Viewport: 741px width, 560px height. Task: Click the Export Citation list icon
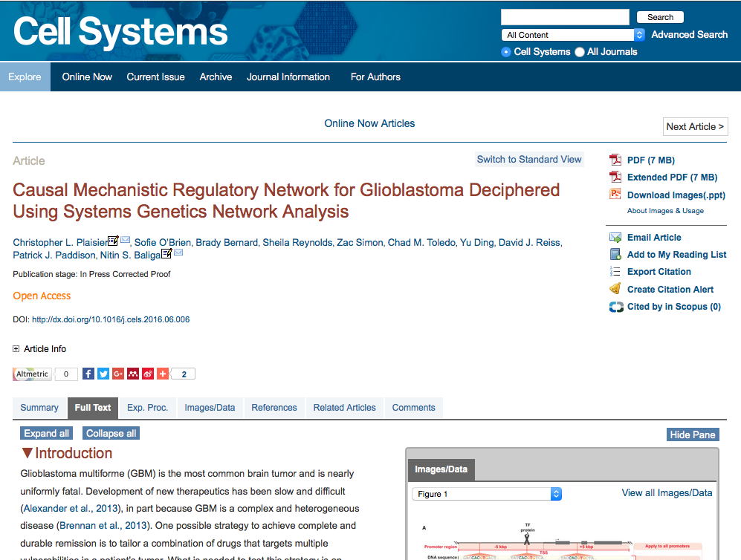(615, 272)
